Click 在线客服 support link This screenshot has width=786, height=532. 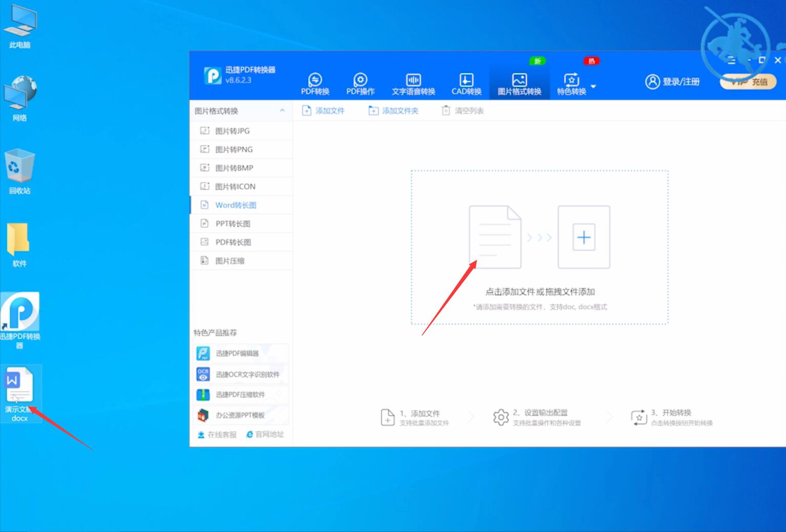(217, 435)
